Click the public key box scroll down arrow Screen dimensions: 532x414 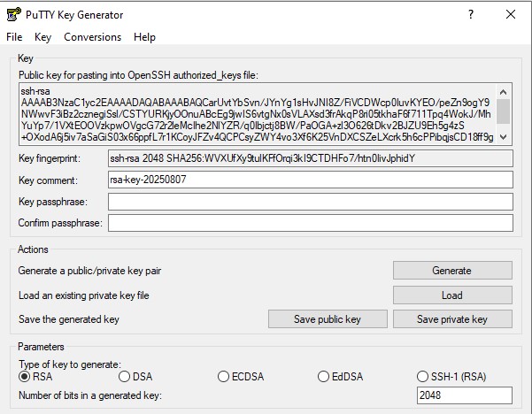click(504, 137)
